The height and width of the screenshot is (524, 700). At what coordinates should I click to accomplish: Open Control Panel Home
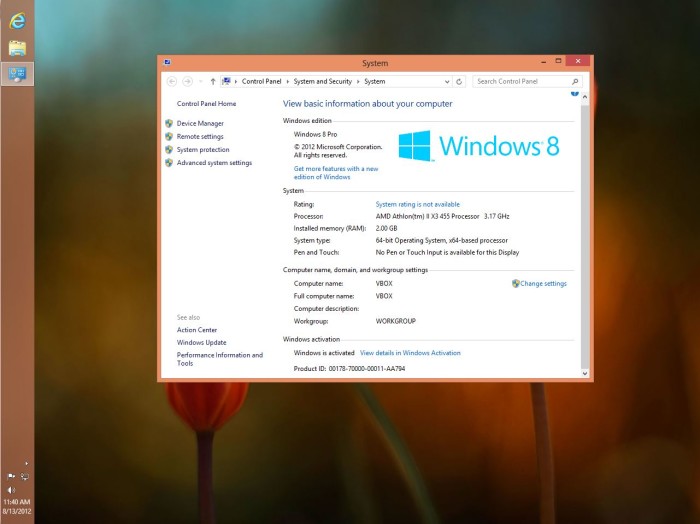point(206,104)
